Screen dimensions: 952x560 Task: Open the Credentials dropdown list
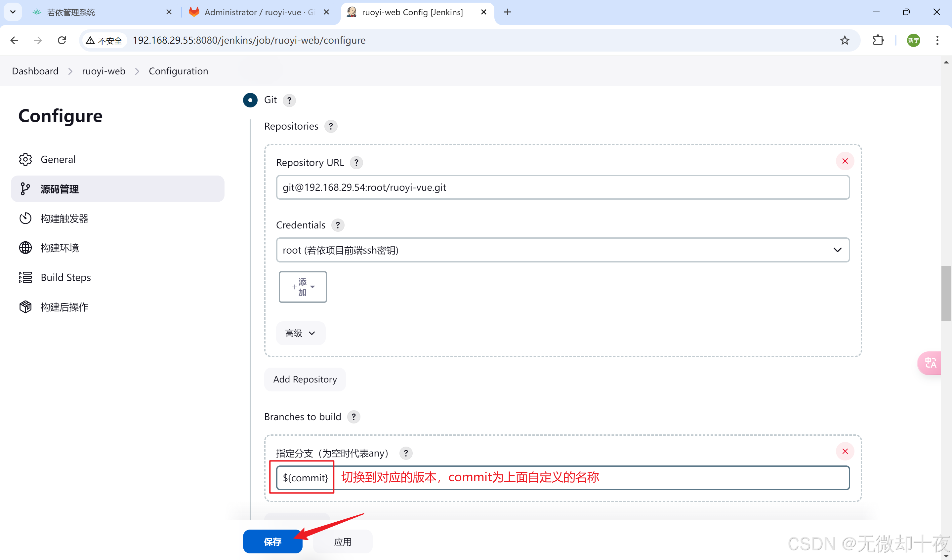click(x=562, y=250)
